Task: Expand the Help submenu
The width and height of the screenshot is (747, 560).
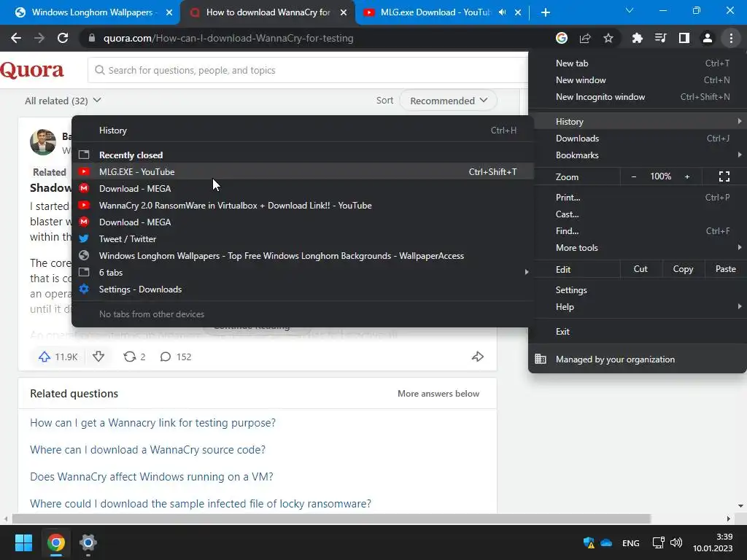Action: click(638, 307)
